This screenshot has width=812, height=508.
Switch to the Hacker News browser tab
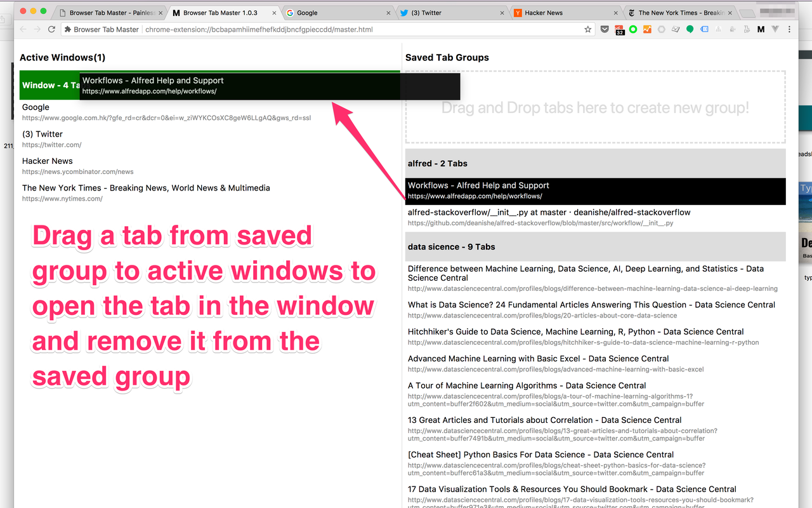pos(564,13)
